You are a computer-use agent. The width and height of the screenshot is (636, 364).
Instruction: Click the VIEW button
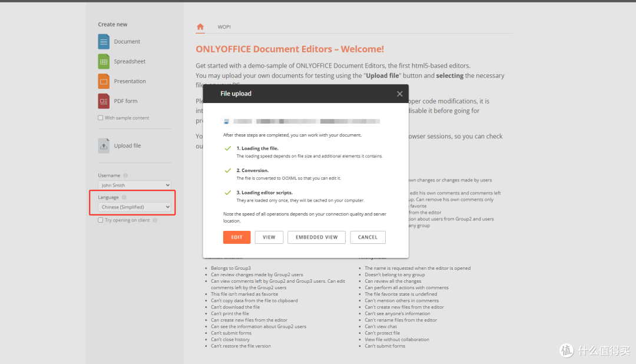click(x=269, y=237)
